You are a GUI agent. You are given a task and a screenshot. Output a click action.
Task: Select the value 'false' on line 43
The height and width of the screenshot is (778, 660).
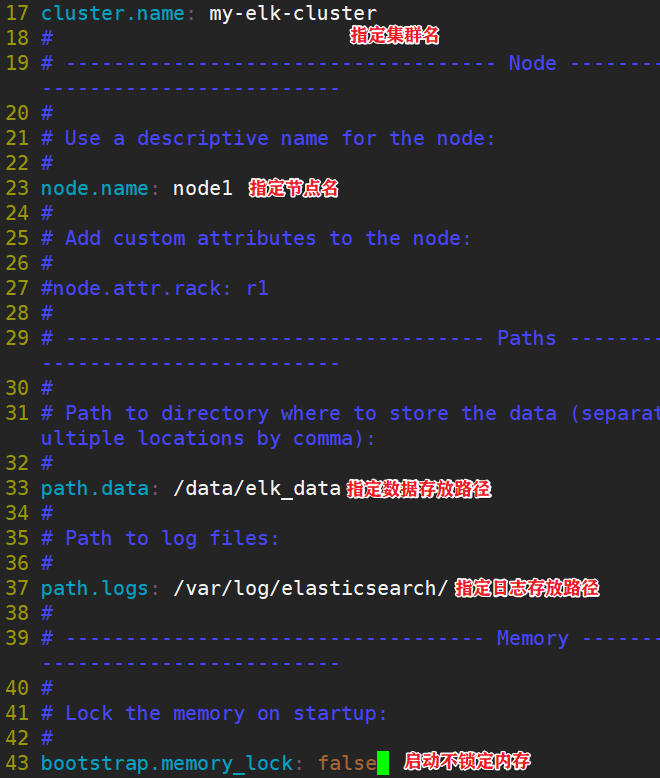[x=347, y=763]
